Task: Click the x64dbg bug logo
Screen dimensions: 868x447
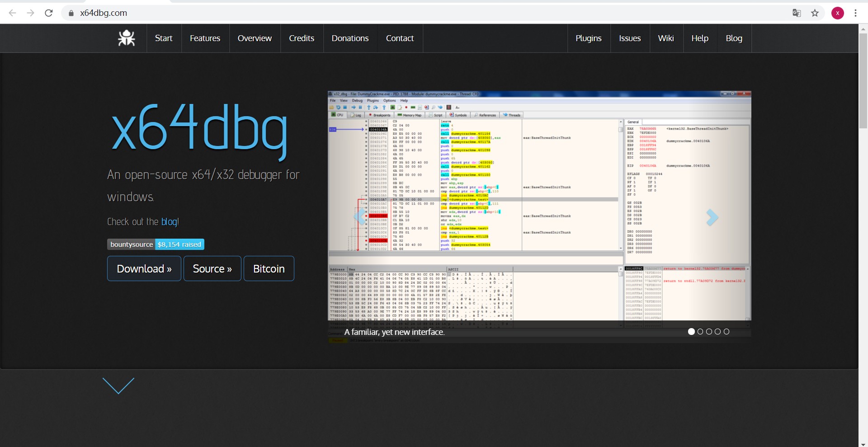Action: [127, 38]
